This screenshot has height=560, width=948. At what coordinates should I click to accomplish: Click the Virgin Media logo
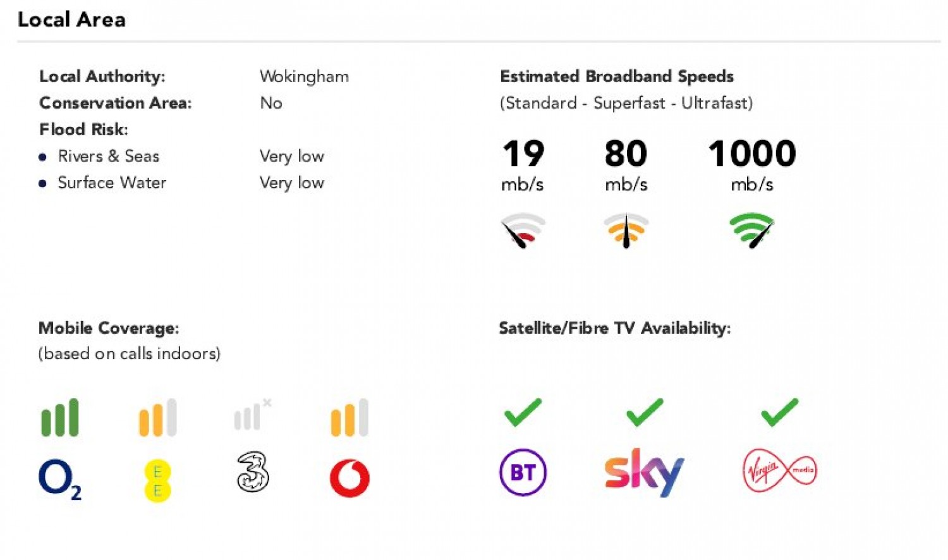point(779,471)
